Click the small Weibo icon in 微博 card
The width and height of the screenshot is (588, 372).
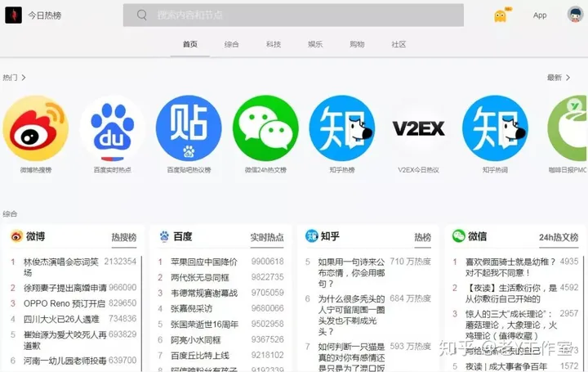[x=16, y=236]
